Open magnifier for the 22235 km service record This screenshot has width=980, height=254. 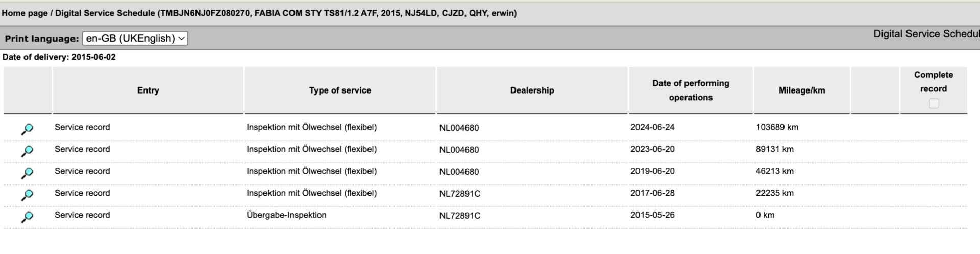point(27,195)
